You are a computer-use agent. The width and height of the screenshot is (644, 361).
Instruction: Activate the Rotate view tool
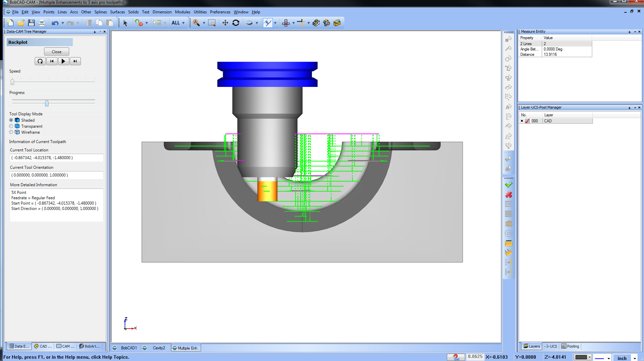236,23
